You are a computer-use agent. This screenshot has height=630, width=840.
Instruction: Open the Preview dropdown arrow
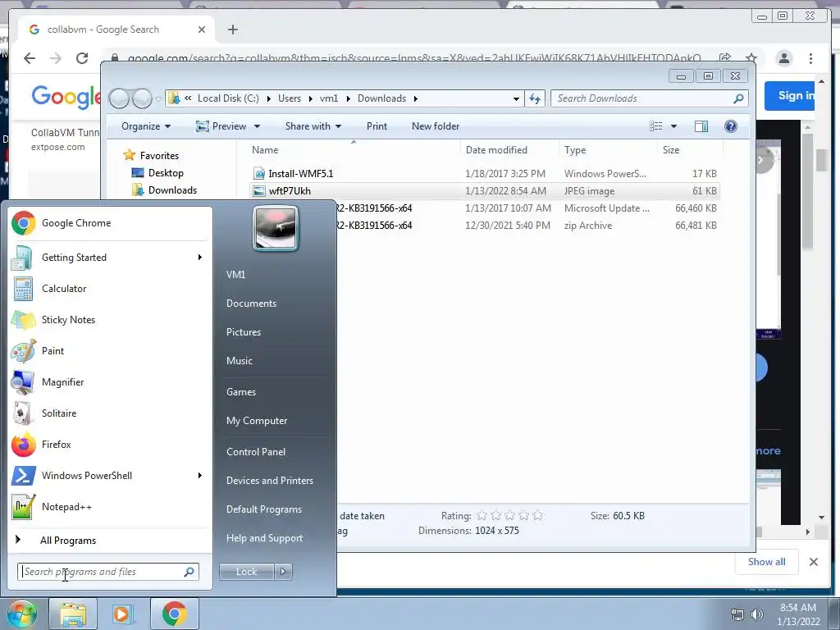pos(257,126)
